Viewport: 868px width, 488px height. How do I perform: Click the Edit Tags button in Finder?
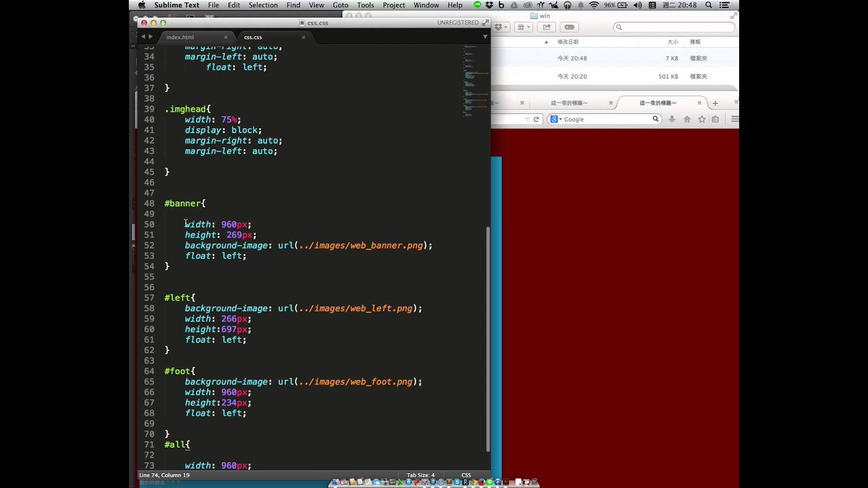click(x=569, y=27)
